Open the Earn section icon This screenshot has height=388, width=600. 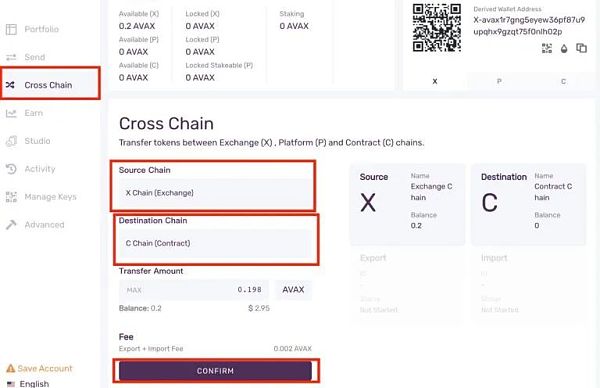point(11,113)
